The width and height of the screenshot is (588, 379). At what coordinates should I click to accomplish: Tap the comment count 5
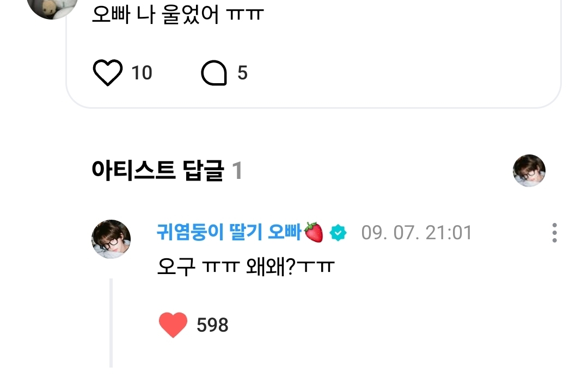coord(243,73)
